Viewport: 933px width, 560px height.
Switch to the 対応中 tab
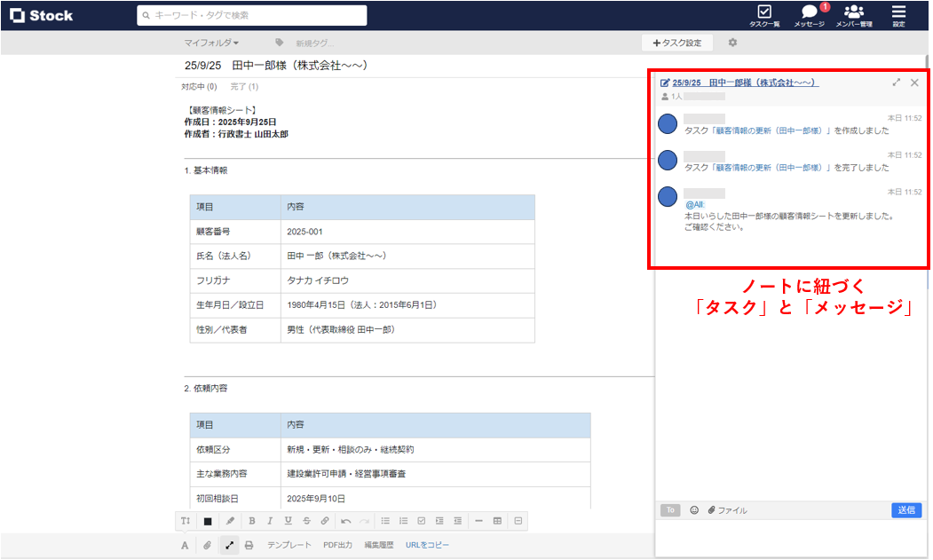(x=198, y=88)
